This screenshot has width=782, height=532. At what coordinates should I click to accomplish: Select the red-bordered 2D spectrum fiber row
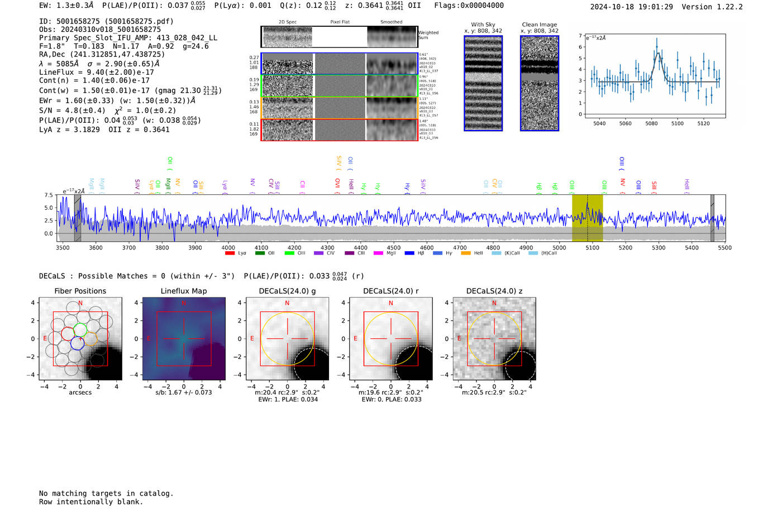coord(340,130)
